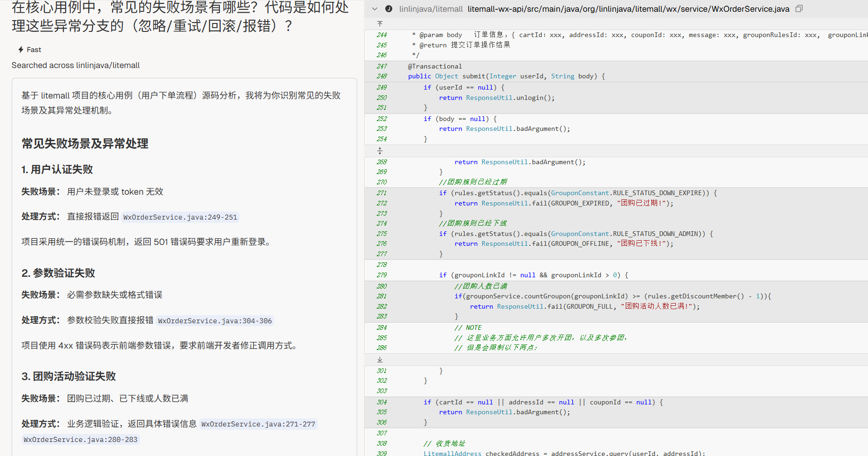Viewport: 868px width, 456px height.
Task: Jump to WxOrderService.java:271-277 reference
Action: tap(258, 424)
